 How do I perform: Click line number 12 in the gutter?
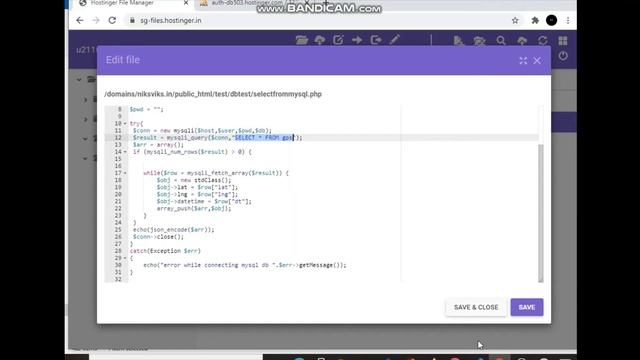point(118,138)
